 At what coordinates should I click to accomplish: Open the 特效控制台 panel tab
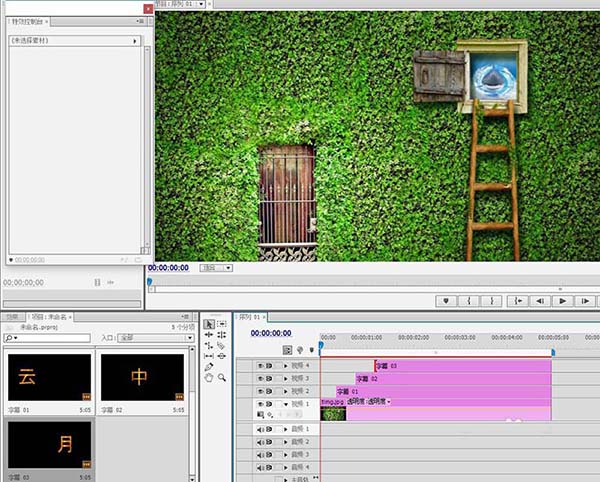click(27, 20)
